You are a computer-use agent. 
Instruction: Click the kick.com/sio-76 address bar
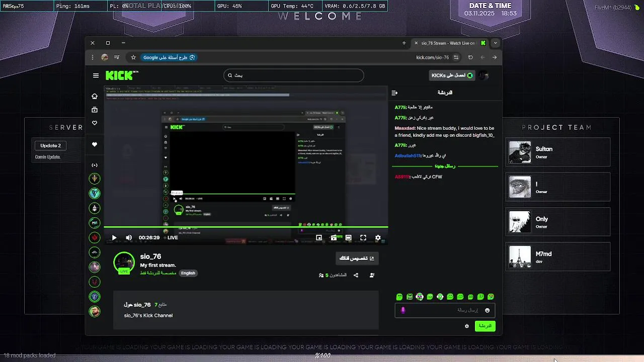[432, 57]
